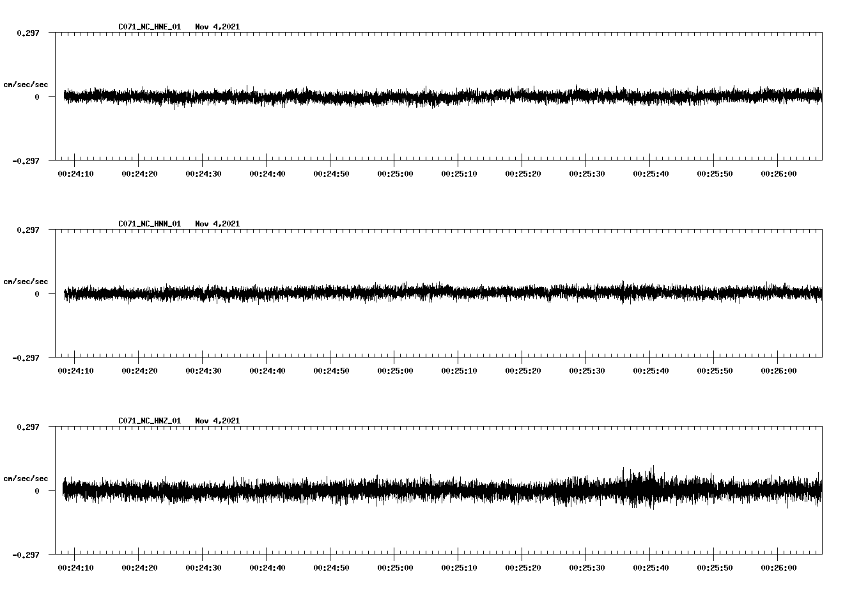Click the Nov 4,2021 date on the HNN plot
This screenshot has height=591, width=868.
(217, 224)
